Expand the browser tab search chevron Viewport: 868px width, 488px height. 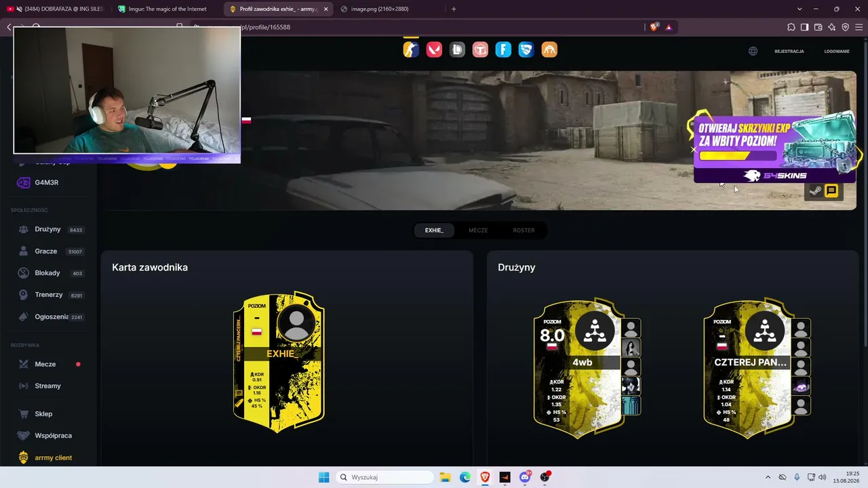pyautogui.click(x=800, y=9)
